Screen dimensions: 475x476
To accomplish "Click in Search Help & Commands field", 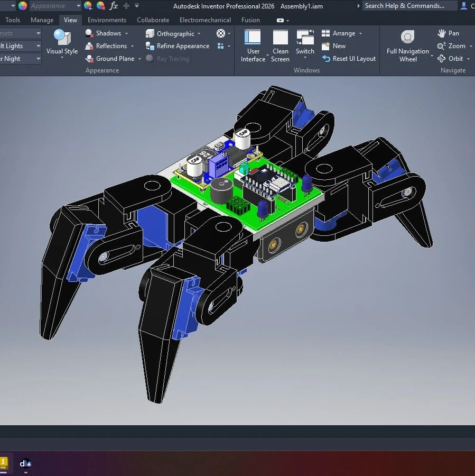I will click(x=409, y=6).
